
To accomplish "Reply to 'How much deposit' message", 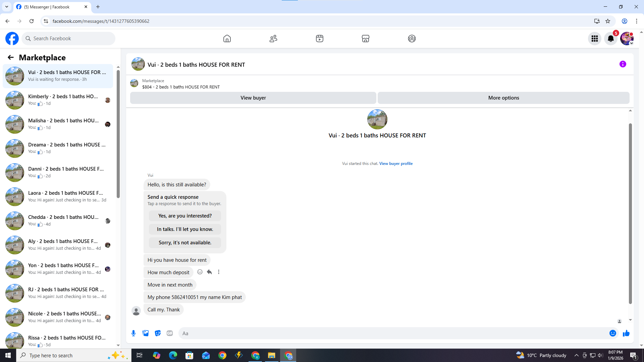I will (x=209, y=272).
